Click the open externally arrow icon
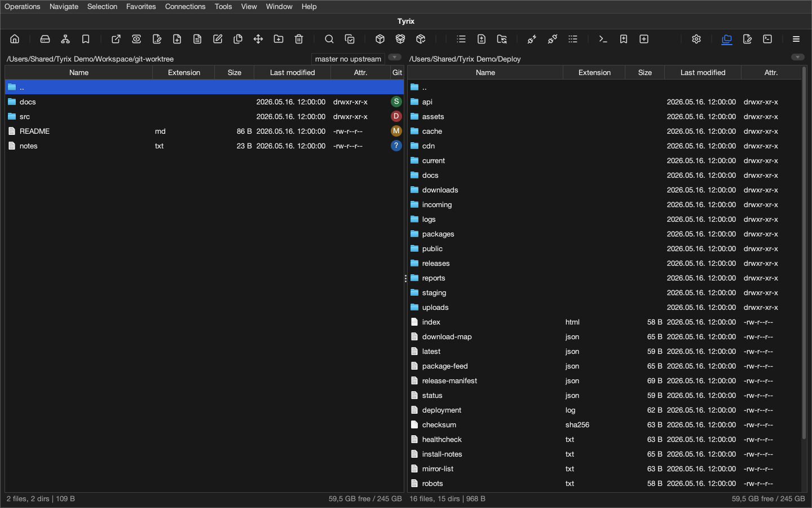The image size is (812, 508). click(x=116, y=39)
